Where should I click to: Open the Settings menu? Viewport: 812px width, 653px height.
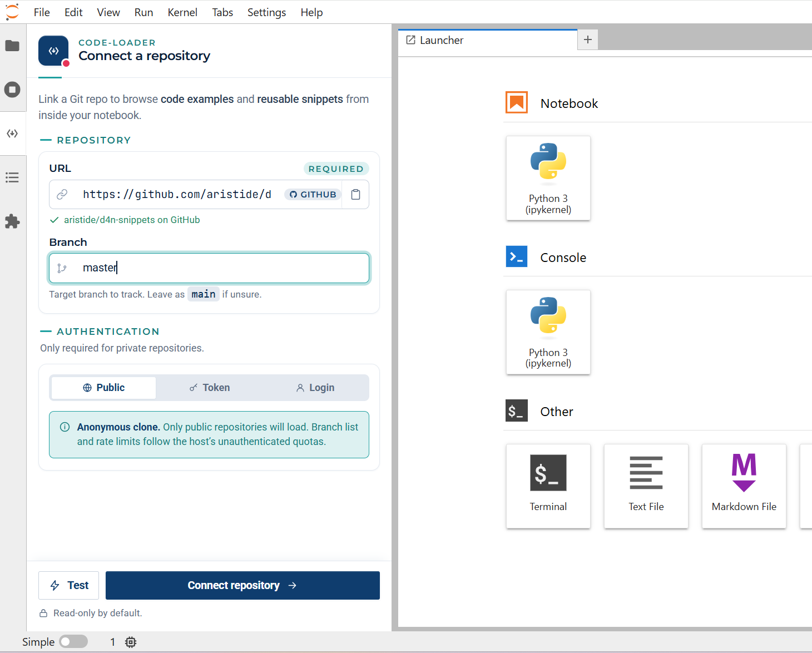266,12
